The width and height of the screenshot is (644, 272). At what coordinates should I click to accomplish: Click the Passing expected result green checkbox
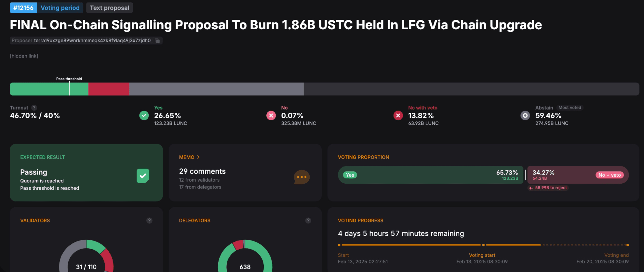143,176
